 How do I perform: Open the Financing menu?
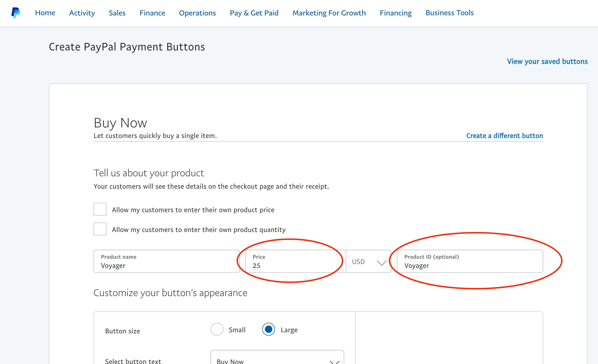click(x=396, y=13)
